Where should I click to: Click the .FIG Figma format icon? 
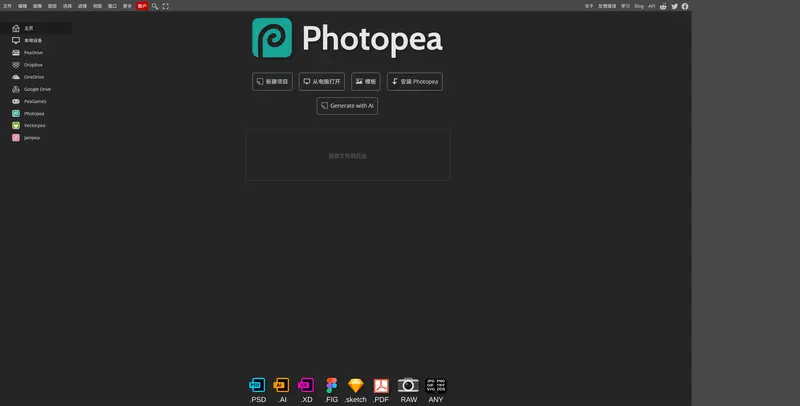pos(332,390)
